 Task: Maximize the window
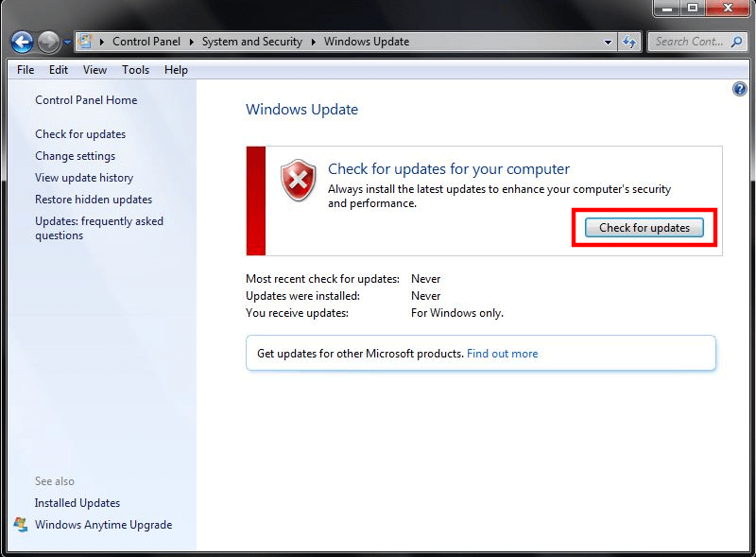693,8
